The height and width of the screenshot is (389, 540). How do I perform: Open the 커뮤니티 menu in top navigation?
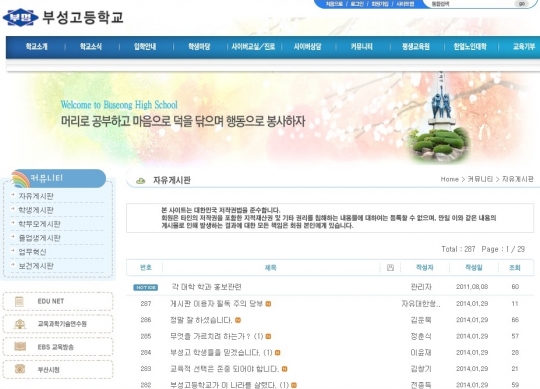361,46
